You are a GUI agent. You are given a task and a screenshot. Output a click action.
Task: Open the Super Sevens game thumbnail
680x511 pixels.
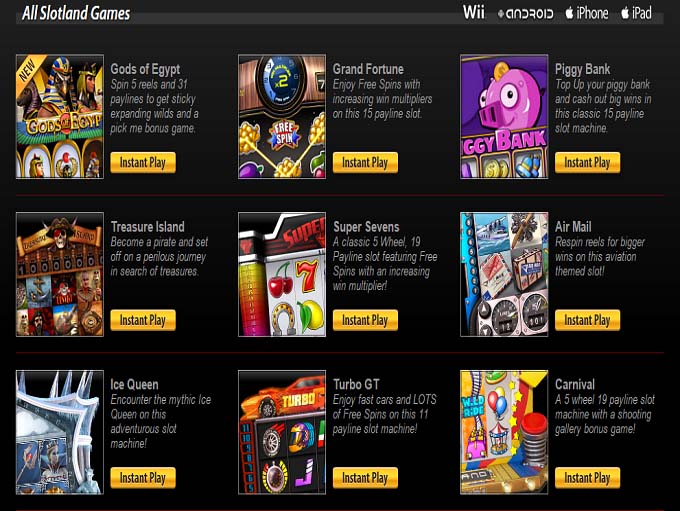pos(282,274)
